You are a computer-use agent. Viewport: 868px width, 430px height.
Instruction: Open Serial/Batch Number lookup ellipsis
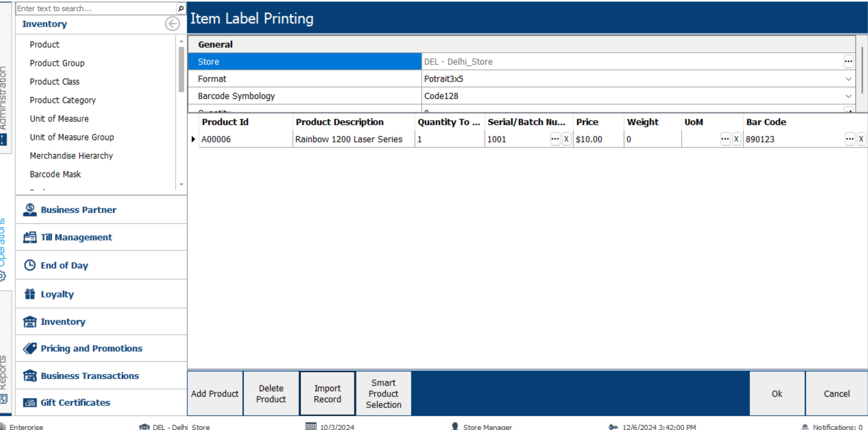coord(555,139)
